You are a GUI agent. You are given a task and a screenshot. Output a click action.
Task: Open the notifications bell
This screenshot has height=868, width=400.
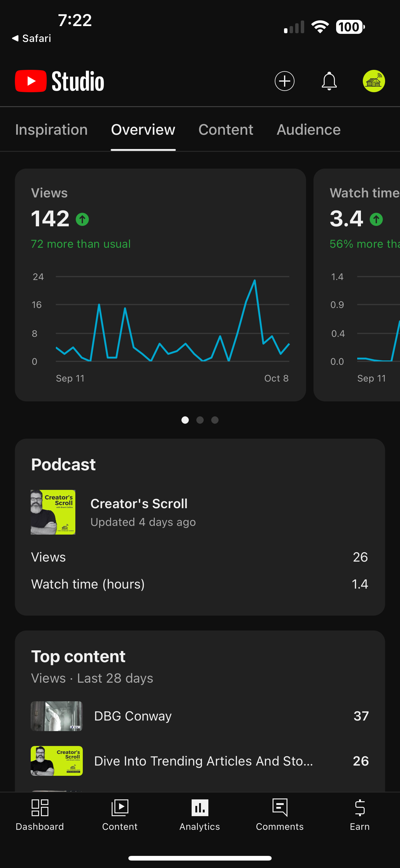point(329,81)
